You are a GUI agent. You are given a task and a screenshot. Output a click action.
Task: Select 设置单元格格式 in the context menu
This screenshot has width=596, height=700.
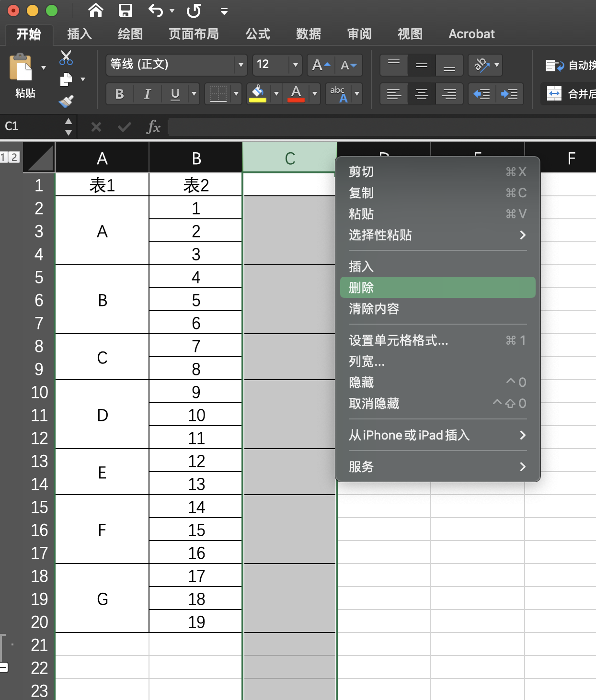click(x=397, y=340)
